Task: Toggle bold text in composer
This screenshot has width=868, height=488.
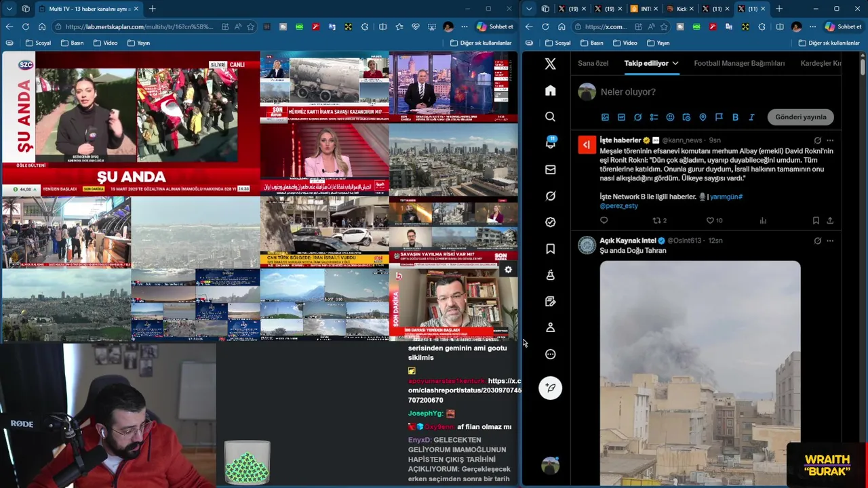Action: [x=735, y=117]
